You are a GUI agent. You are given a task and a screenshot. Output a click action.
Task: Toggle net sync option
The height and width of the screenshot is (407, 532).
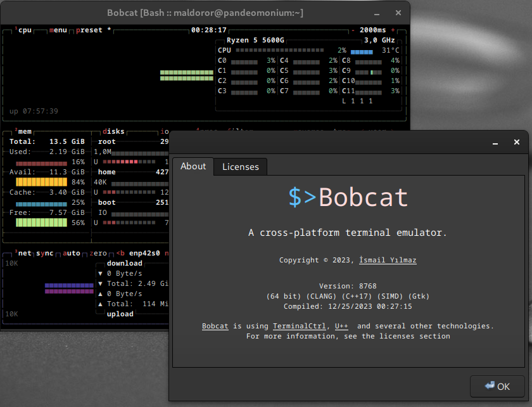click(45, 253)
